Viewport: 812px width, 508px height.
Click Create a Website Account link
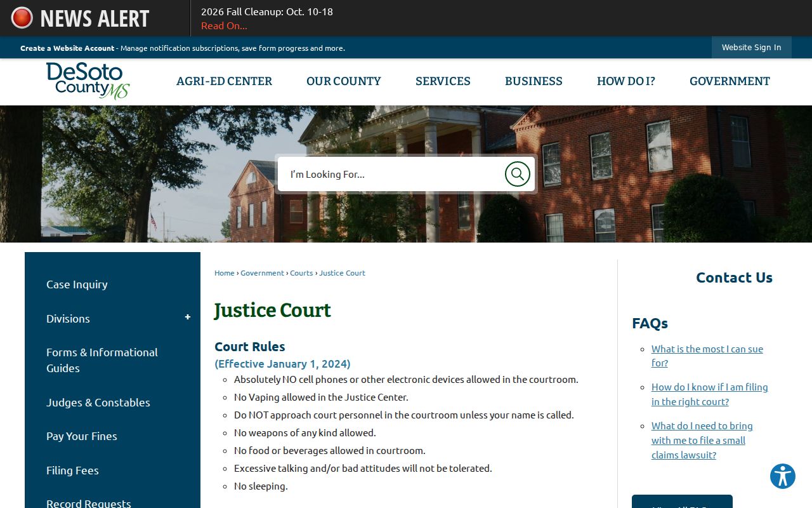[67, 48]
